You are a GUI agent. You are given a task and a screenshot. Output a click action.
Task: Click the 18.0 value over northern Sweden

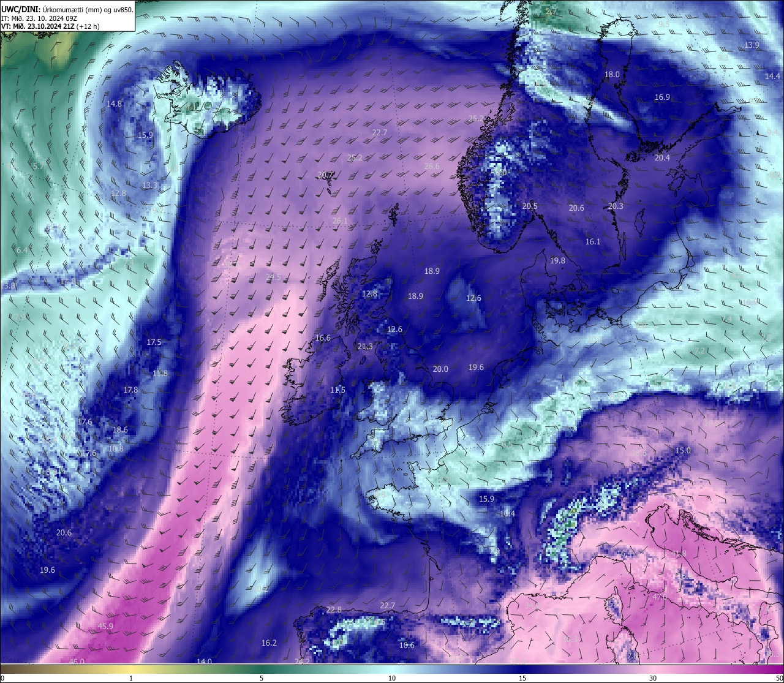(x=612, y=75)
